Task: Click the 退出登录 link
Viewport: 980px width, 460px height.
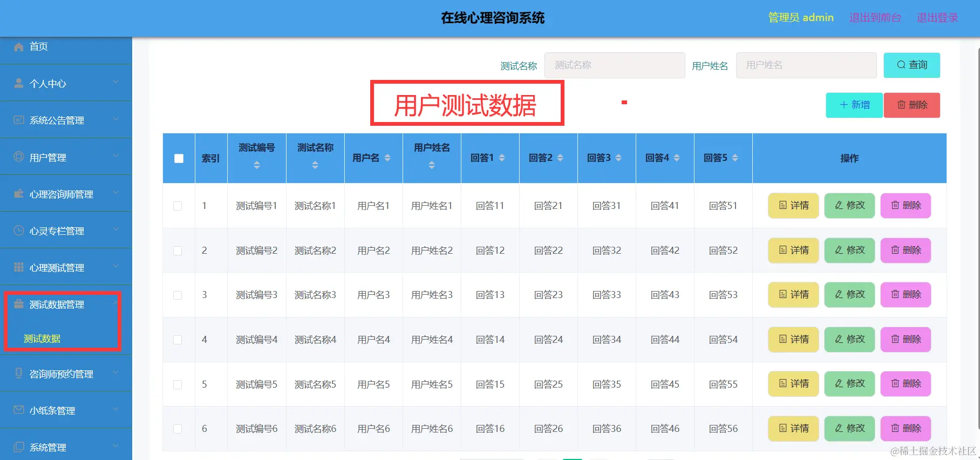Action: click(x=937, y=18)
